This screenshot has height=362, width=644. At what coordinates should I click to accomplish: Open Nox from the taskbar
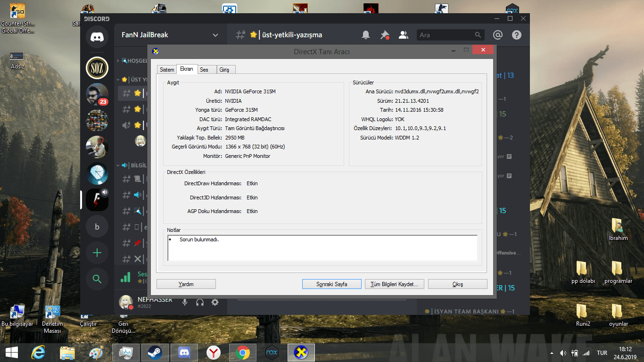272,353
